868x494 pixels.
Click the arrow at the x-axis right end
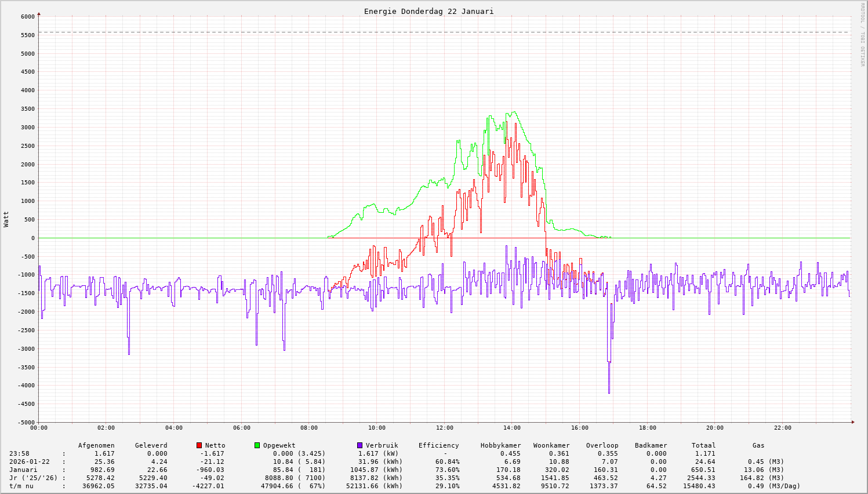(852, 422)
